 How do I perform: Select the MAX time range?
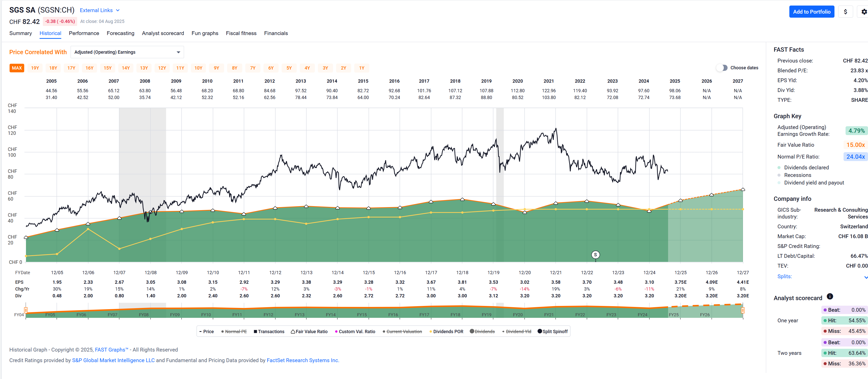17,68
